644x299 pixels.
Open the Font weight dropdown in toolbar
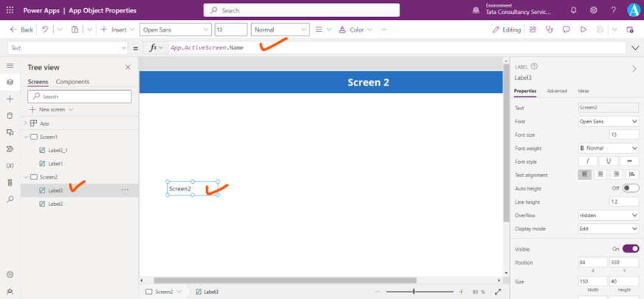(280, 30)
